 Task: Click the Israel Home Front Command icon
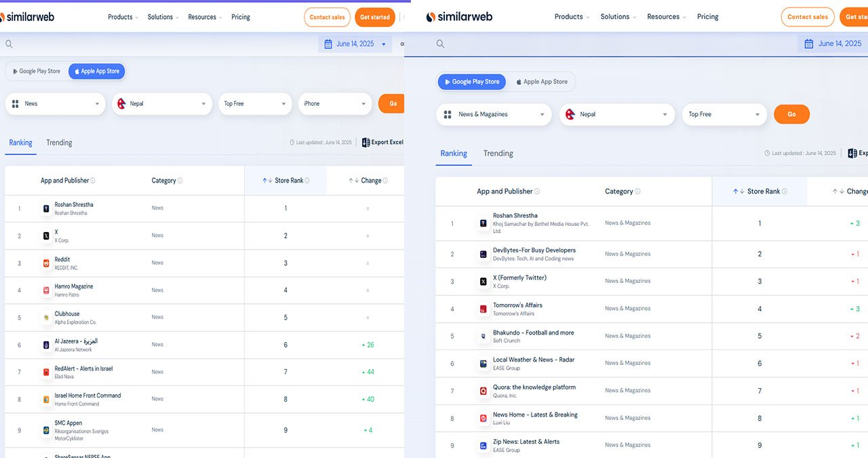[x=46, y=400]
